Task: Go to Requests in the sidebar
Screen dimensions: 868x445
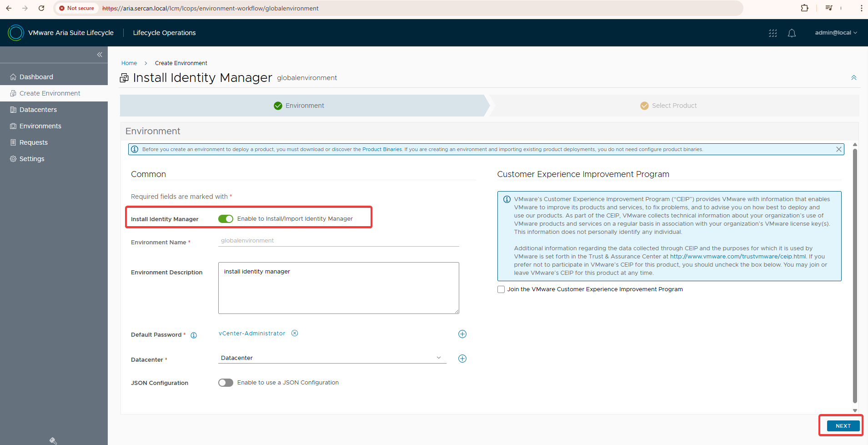Action: pyautogui.click(x=34, y=142)
